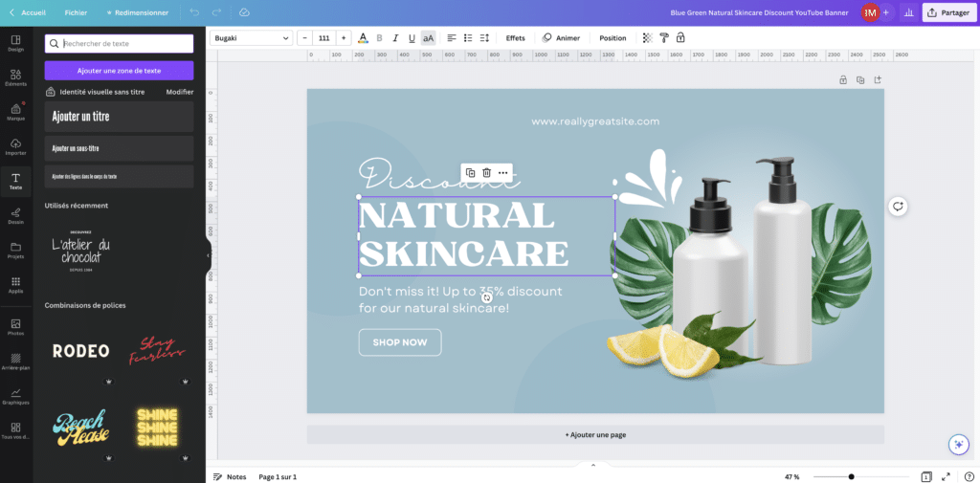Open the Importer upload panel

tap(15, 146)
